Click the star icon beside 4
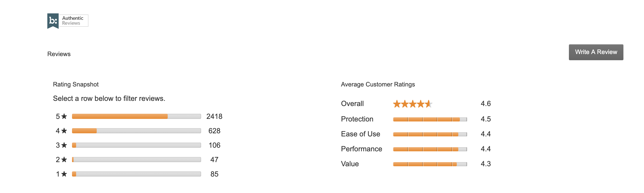644x193 pixels. point(64,131)
